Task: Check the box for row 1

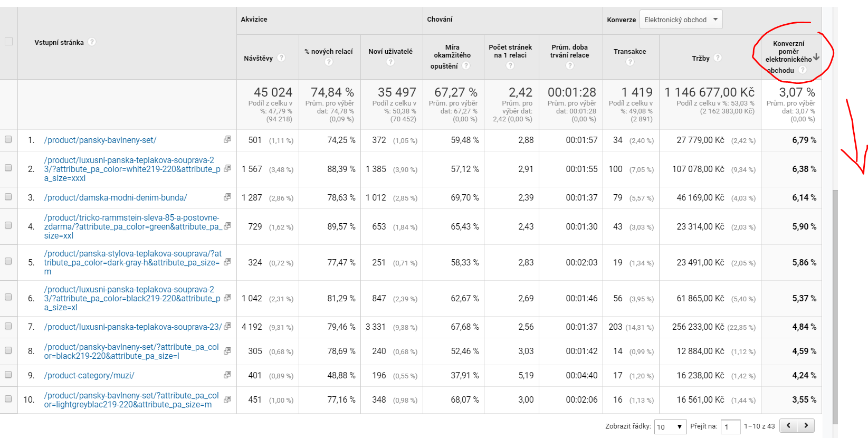Action: point(8,139)
